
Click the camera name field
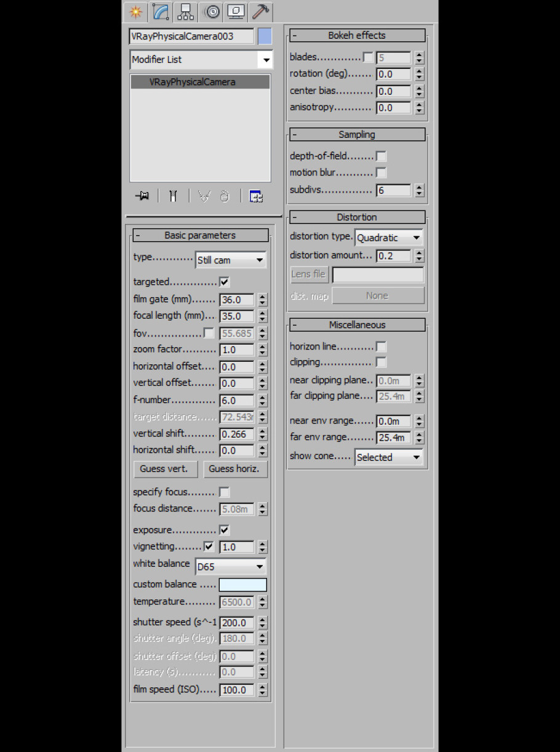click(191, 36)
